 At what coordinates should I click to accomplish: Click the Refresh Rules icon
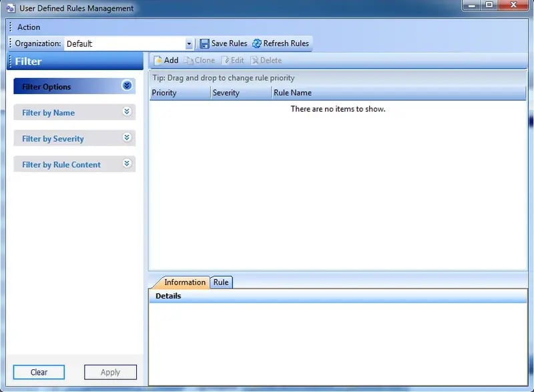pos(256,43)
